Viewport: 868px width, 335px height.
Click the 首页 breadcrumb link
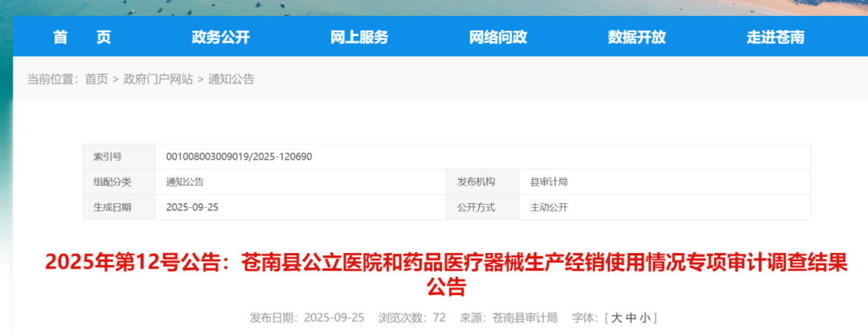pos(96,79)
